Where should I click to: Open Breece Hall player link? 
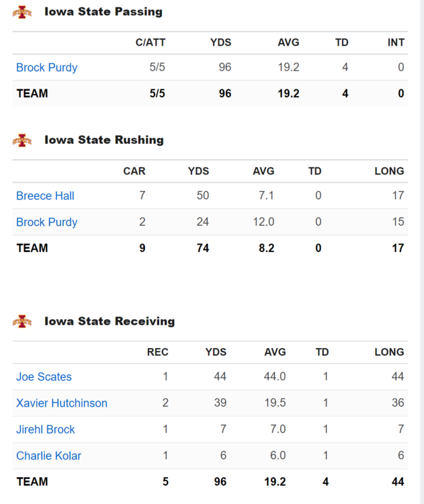click(45, 196)
